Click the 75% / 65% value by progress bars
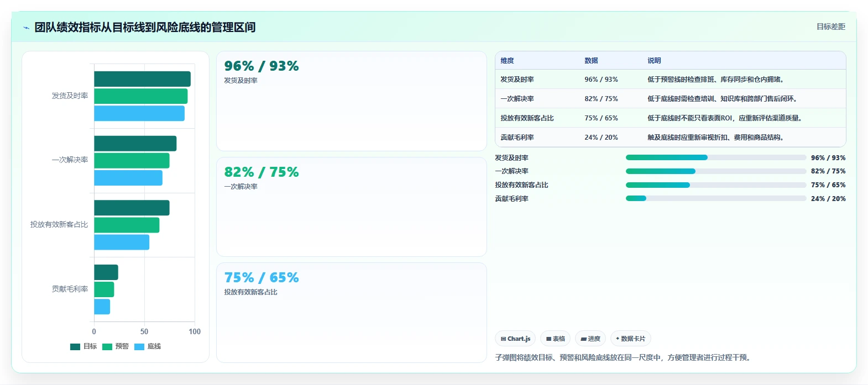The width and height of the screenshot is (868, 385). [x=828, y=185]
